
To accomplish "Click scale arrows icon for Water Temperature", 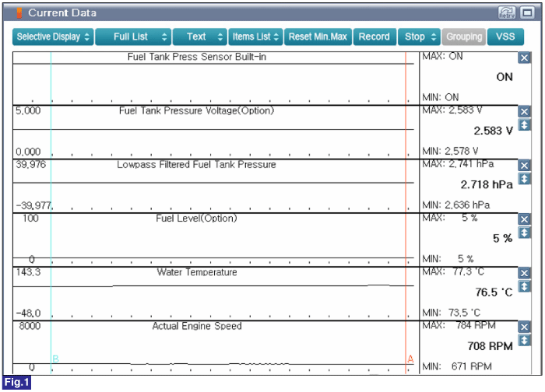I will [524, 286].
